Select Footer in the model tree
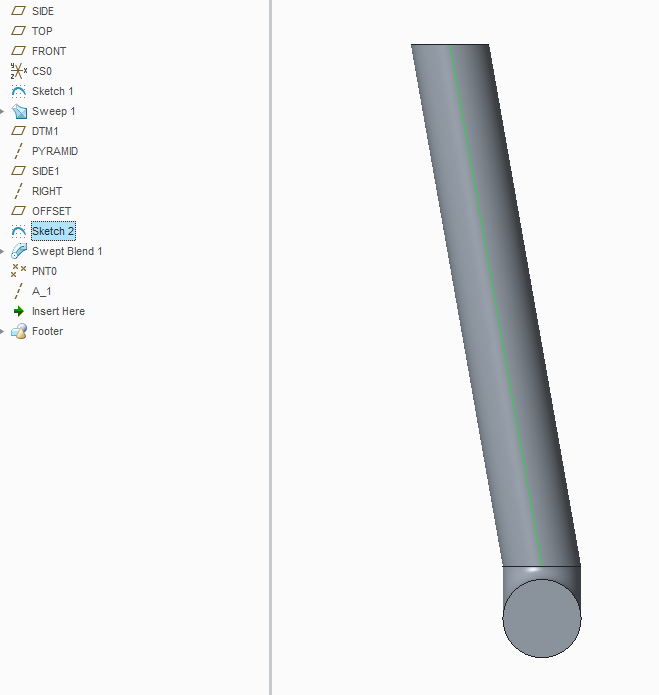659x695 pixels. point(47,331)
